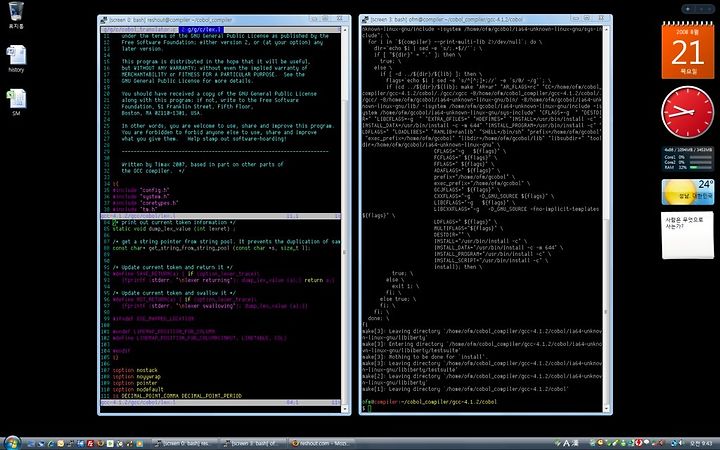Click 'Boston, MA 02110-1301, USA.' text line

pos(161,113)
